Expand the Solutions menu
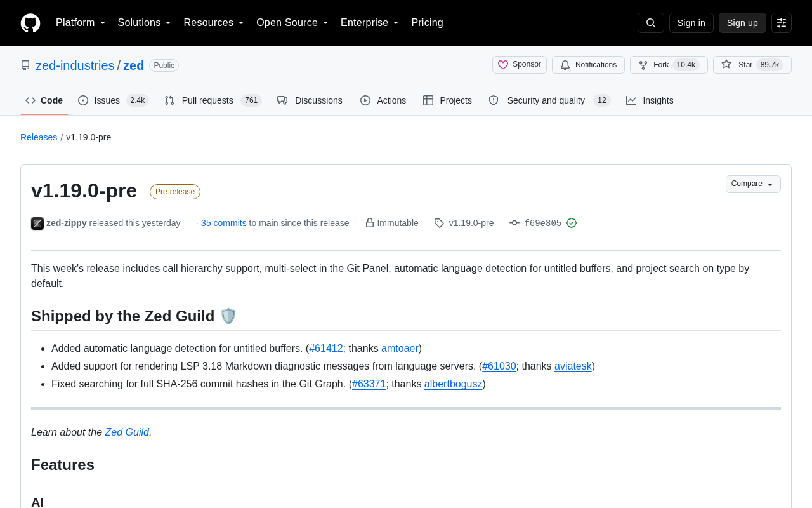The height and width of the screenshot is (508, 812). click(144, 23)
